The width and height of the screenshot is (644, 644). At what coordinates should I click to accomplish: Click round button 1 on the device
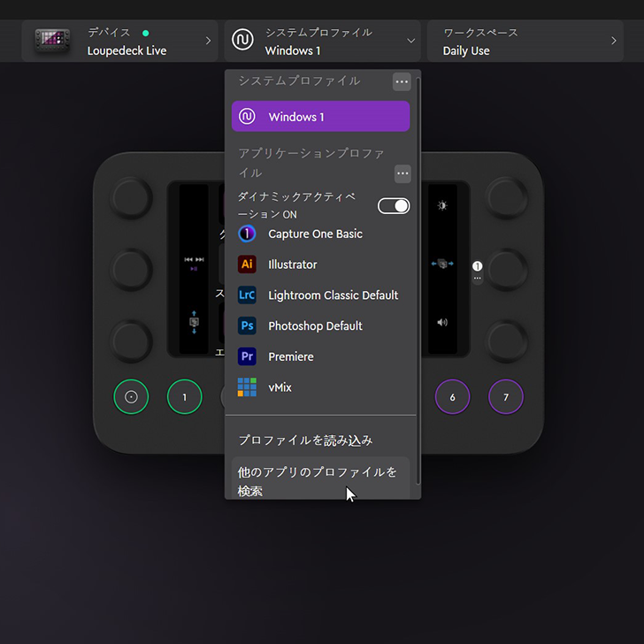(x=184, y=396)
